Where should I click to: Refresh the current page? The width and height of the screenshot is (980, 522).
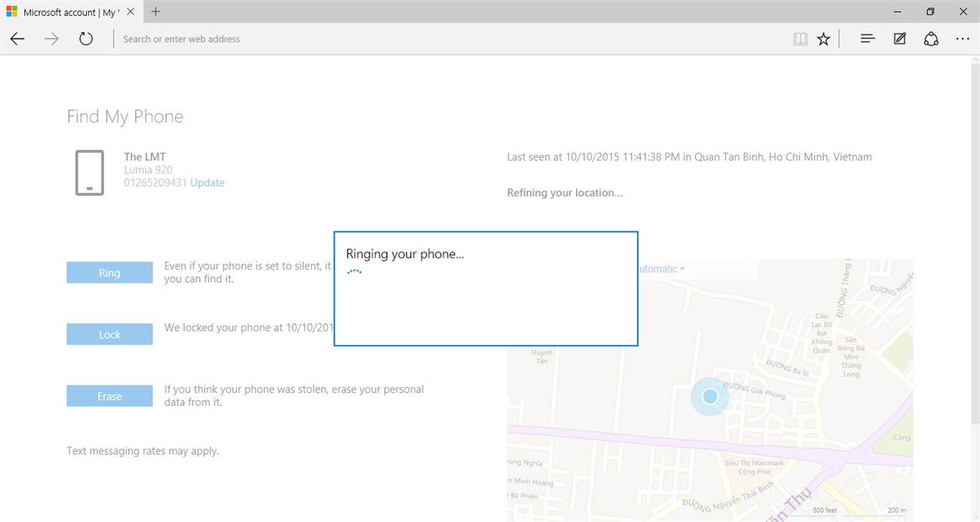point(86,38)
